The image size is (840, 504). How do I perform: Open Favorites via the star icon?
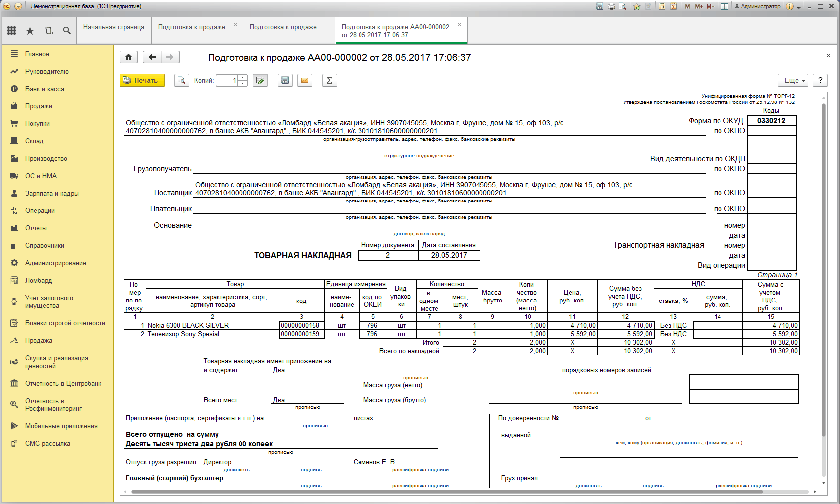pyautogui.click(x=30, y=31)
